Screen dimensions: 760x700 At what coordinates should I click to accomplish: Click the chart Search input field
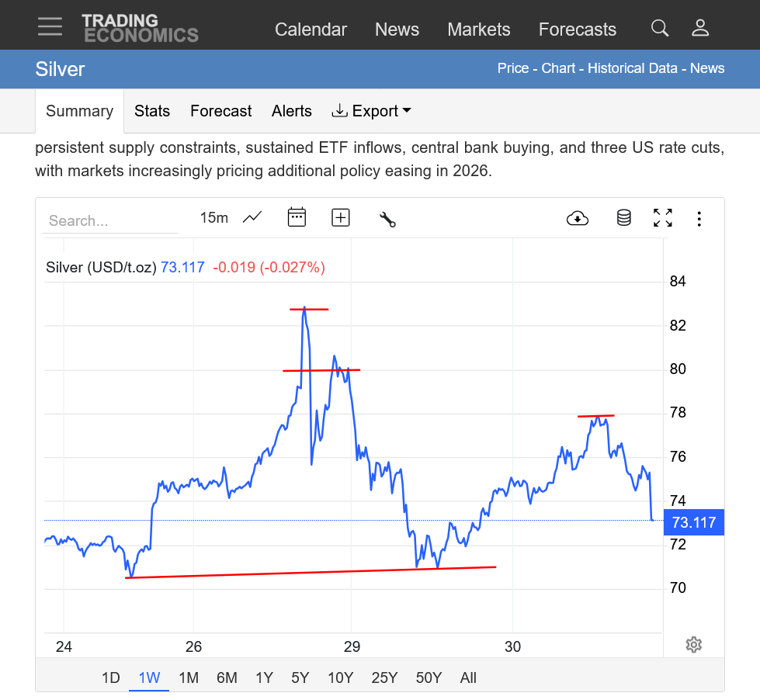coord(109,220)
